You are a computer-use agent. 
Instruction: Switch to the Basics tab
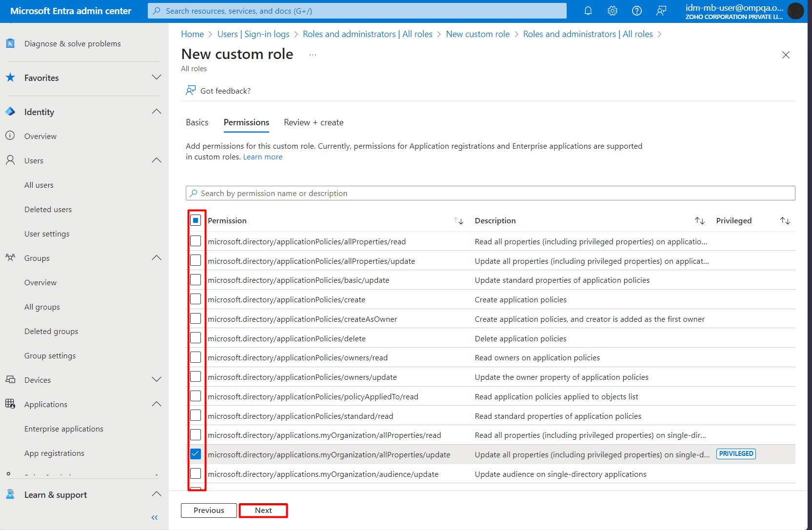click(197, 122)
